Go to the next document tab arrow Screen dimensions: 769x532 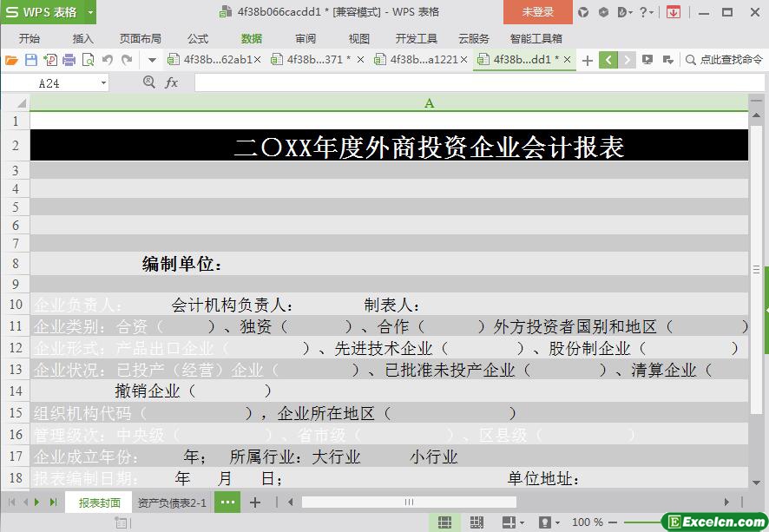[x=627, y=60]
